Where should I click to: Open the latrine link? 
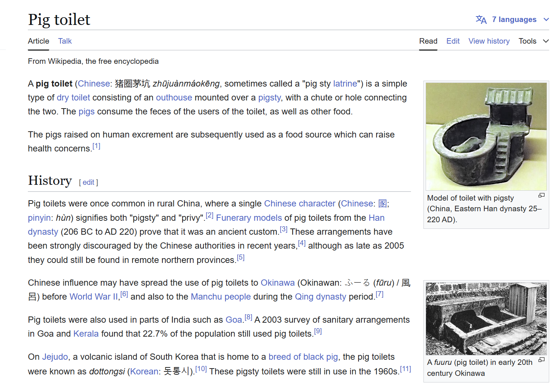click(x=345, y=84)
